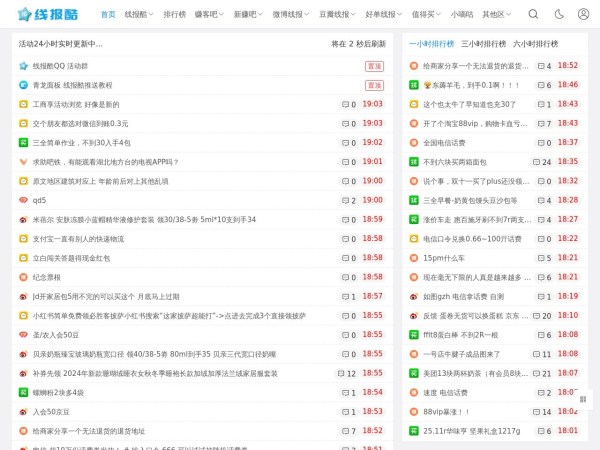
Task: Click the floating sidebar handle icon
Action: (583, 399)
